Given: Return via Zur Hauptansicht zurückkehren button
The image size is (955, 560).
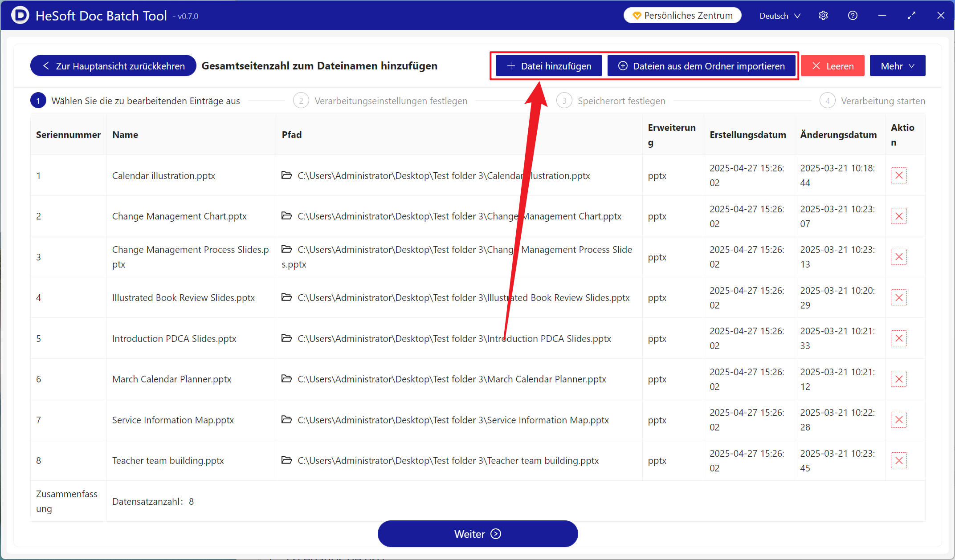Looking at the screenshot, I should [x=113, y=66].
